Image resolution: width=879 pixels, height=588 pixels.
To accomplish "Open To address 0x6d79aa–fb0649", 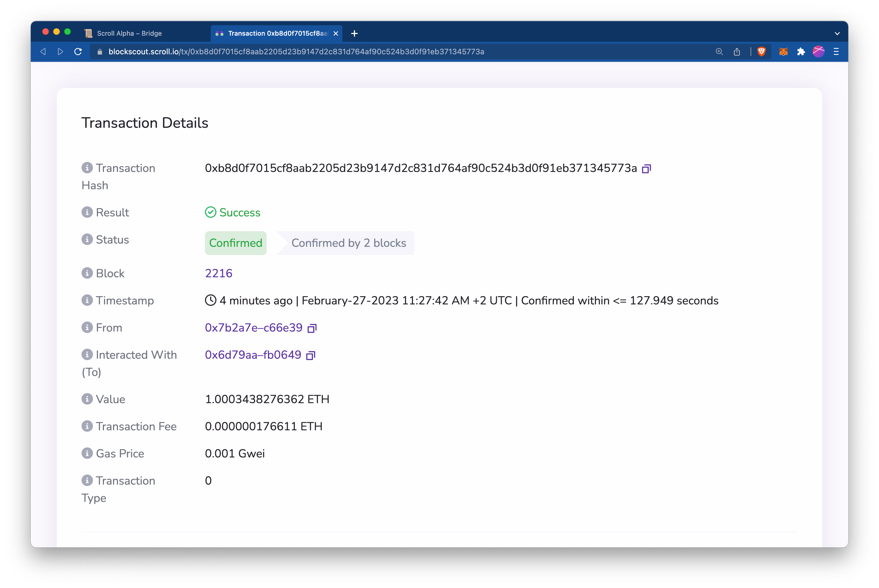I will 253,355.
